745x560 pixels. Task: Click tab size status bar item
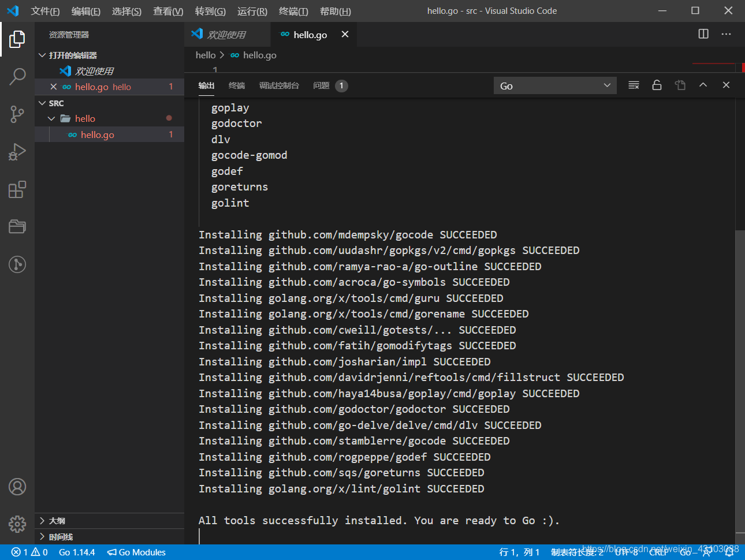click(577, 552)
